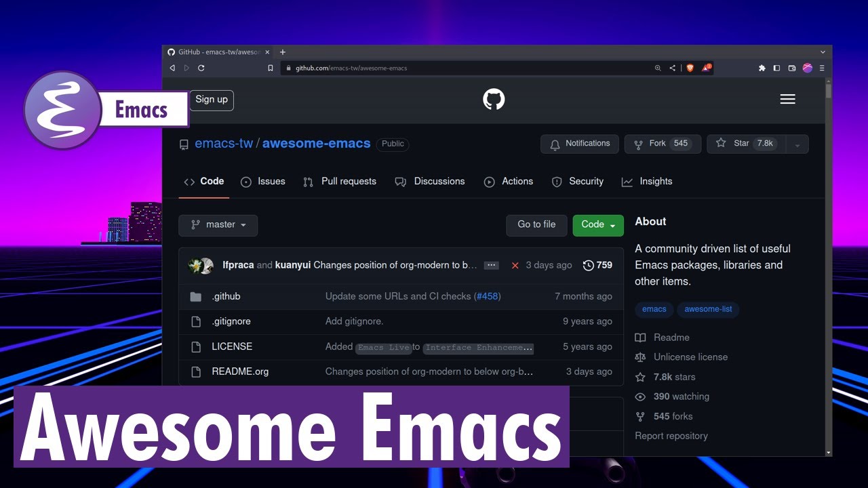Open the Brave Rewards triangle icon
868x488 pixels.
click(707, 68)
